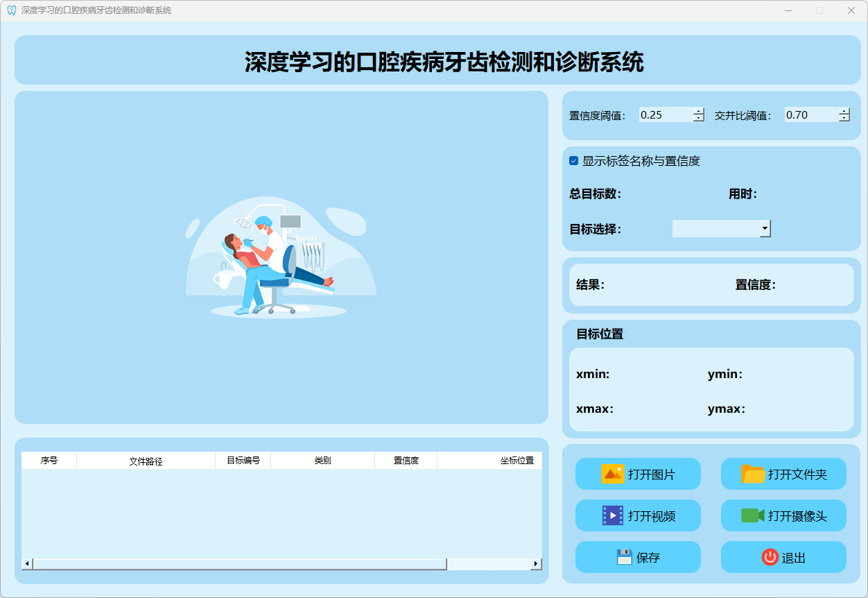Click the tooth app icon in title bar

click(11, 10)
